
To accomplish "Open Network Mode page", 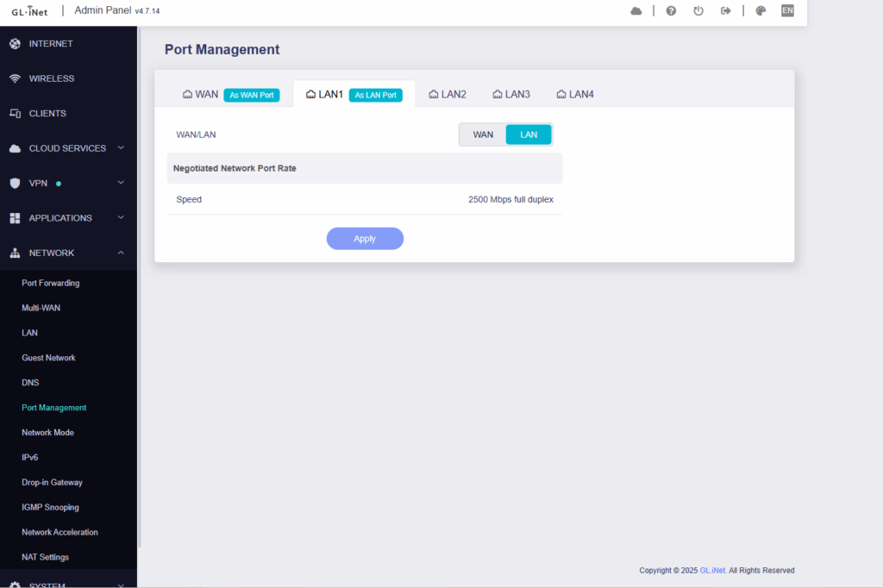I will click(x=48, y=433).
